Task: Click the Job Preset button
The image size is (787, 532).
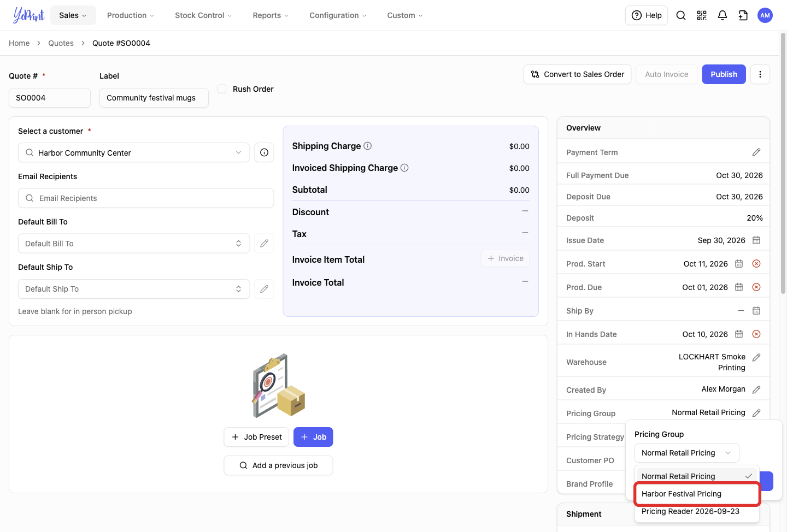Action: coord(256,437)
